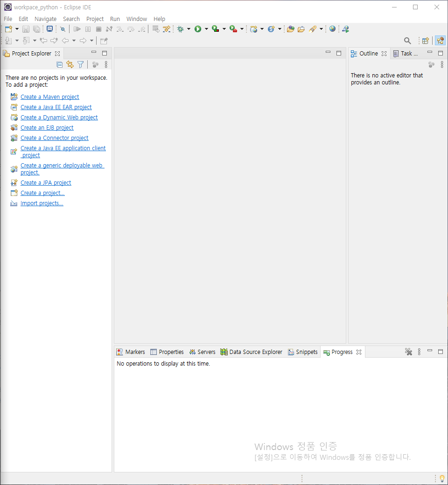Screen dimensions: 448x485
Task: Click Create a Java EE EAR project link
Action: (x=56, y=107)
